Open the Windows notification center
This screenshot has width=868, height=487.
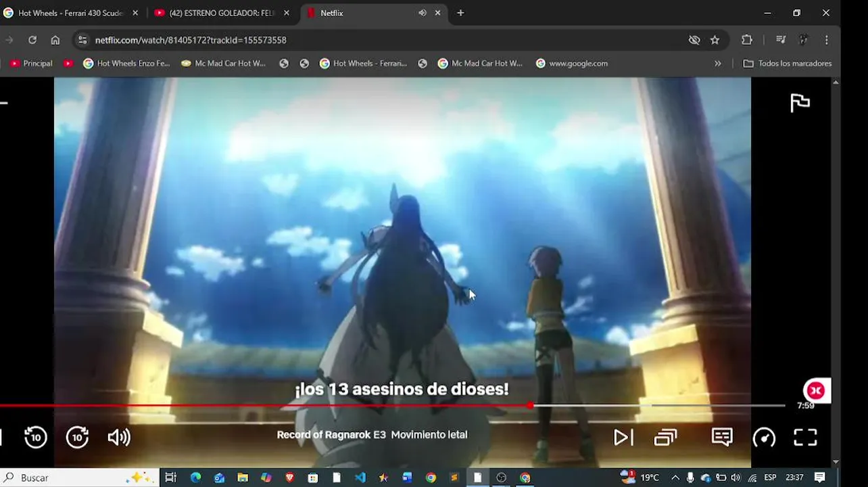(820, 478)
